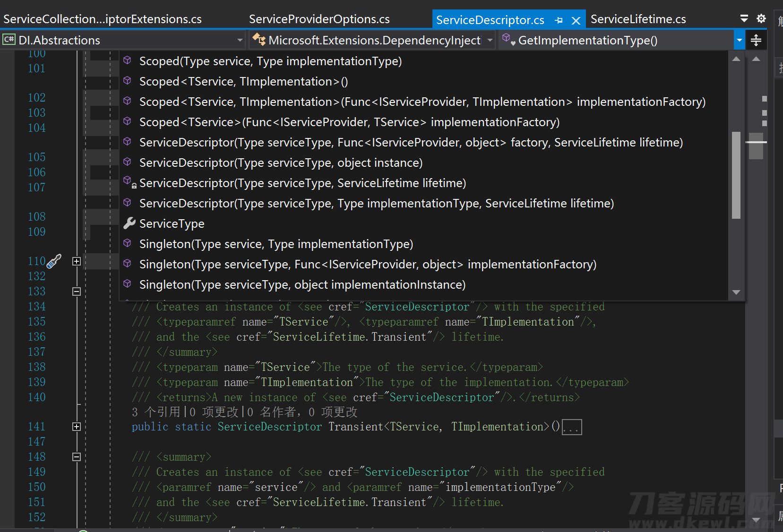Viewport: 783px width, 532px height.
Task: Click the split editor window button
Action: 756,40
